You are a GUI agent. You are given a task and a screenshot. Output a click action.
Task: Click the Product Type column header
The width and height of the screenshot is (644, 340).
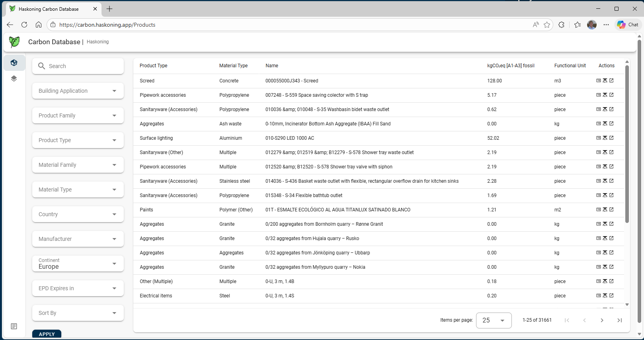(x=153, y=66)
